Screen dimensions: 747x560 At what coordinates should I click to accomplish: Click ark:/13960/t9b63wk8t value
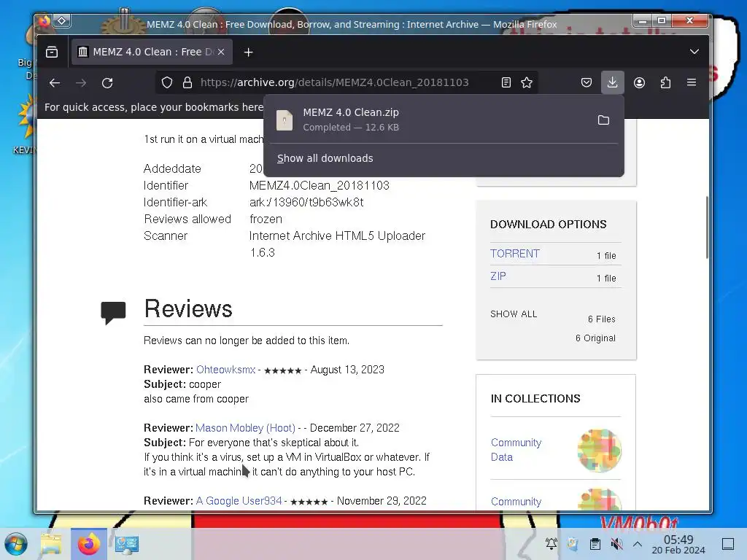point(306,202)
